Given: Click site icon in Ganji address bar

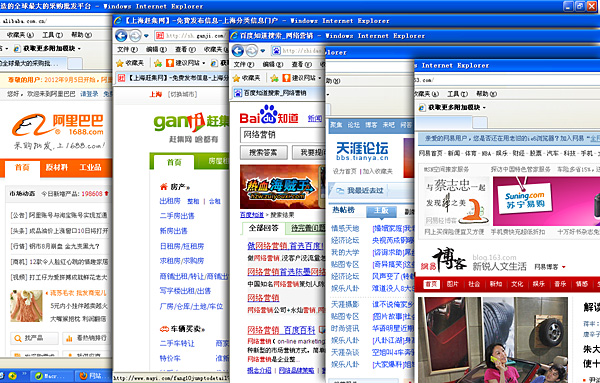Looking at the screenshot, I should (160, 36).
